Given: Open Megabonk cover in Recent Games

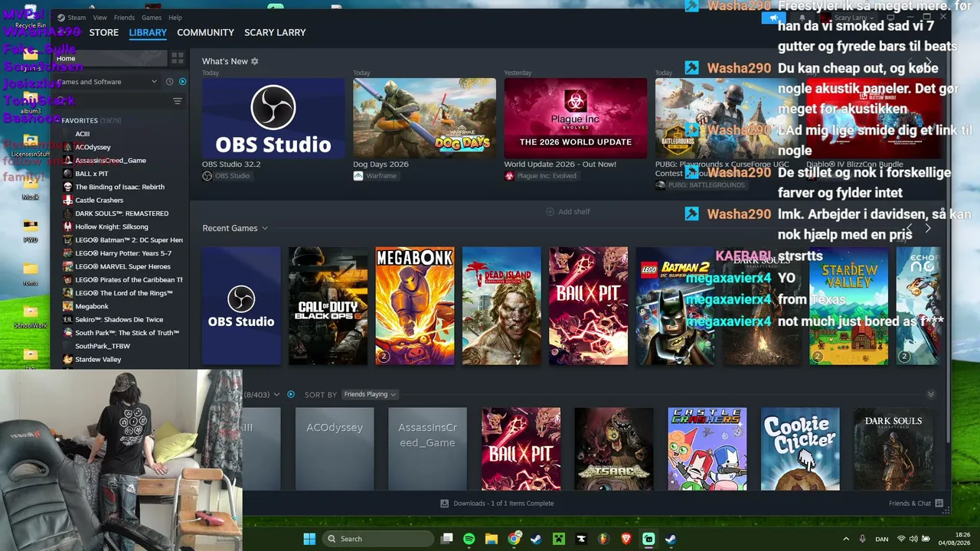Looking at the screenshot, I should 415,305.
